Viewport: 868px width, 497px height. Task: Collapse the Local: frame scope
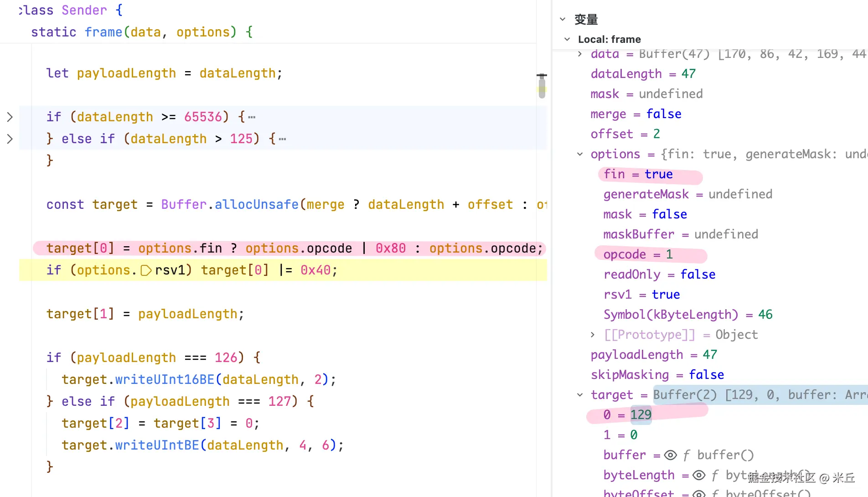(567, 39)
